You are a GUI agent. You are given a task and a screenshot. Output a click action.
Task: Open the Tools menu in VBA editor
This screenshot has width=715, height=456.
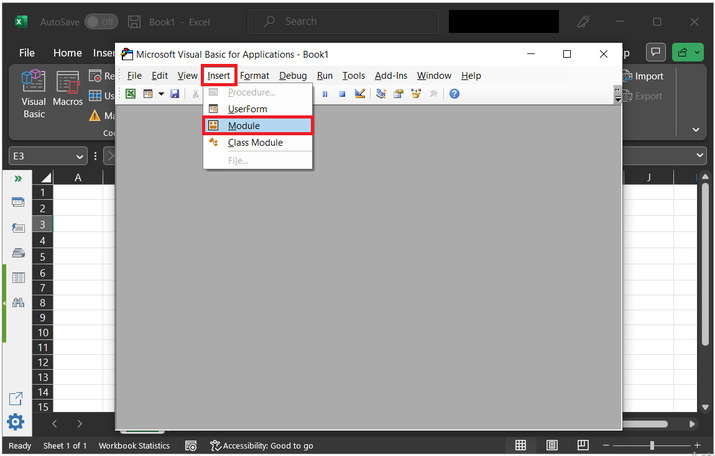pos(354,76)
